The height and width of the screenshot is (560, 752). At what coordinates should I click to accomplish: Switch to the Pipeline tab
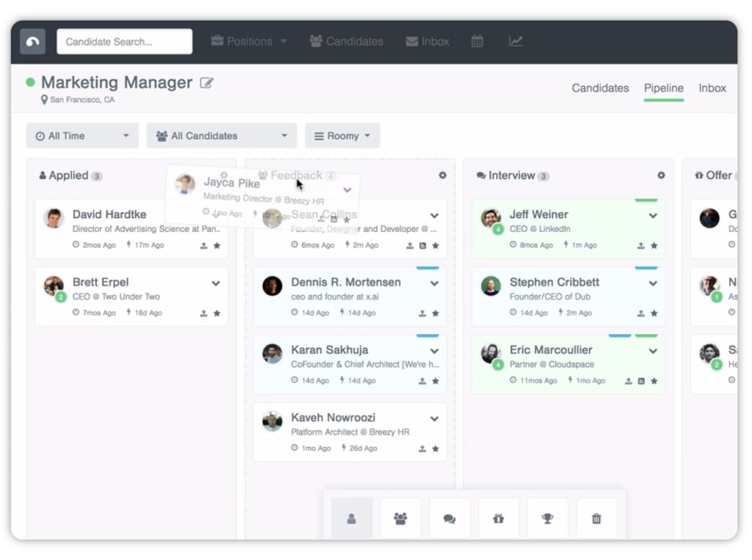pyautogui.click(x=664, y=88)
